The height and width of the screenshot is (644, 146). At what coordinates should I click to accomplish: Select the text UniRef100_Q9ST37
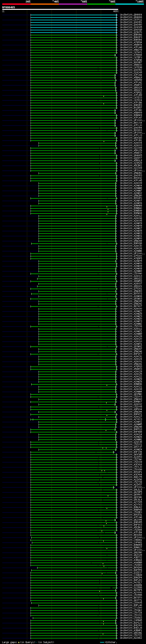tap(131, 447)
